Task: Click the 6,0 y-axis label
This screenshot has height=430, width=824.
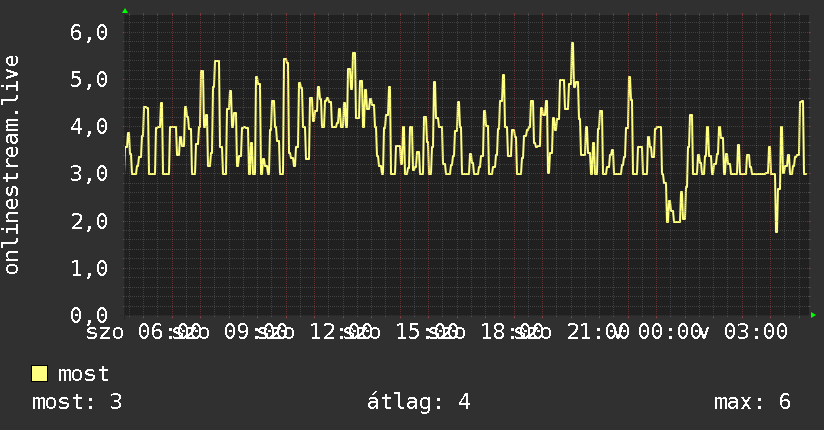Action: coord(89,33)
